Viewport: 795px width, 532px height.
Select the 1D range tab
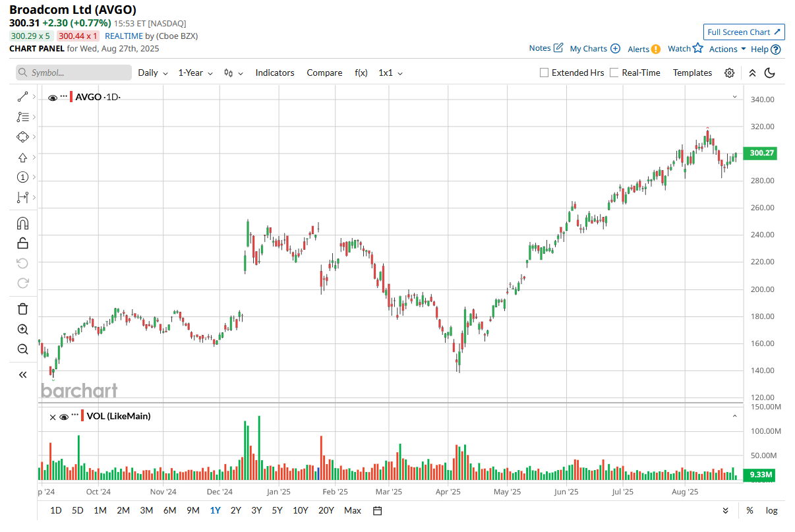[x=56, y=510]
